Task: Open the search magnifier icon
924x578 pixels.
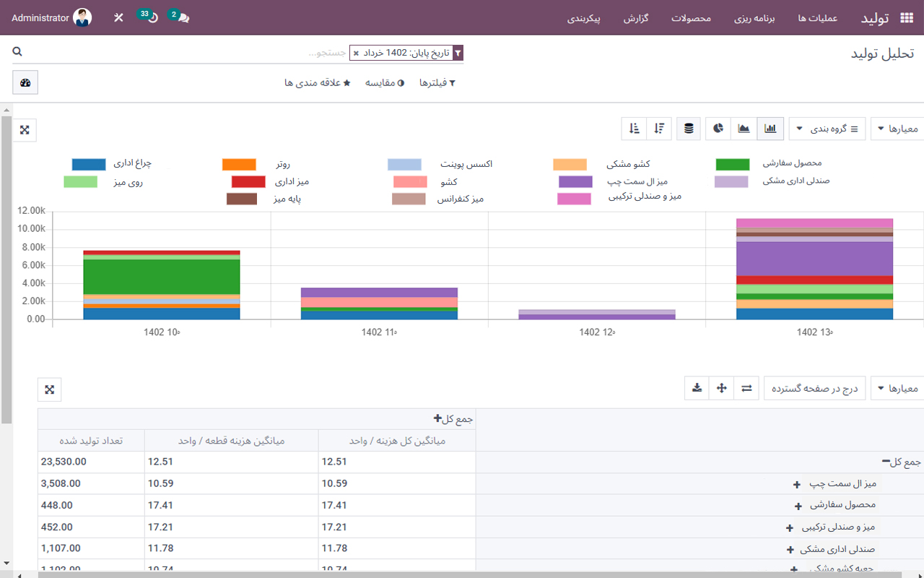Action: tap(17, 51)
